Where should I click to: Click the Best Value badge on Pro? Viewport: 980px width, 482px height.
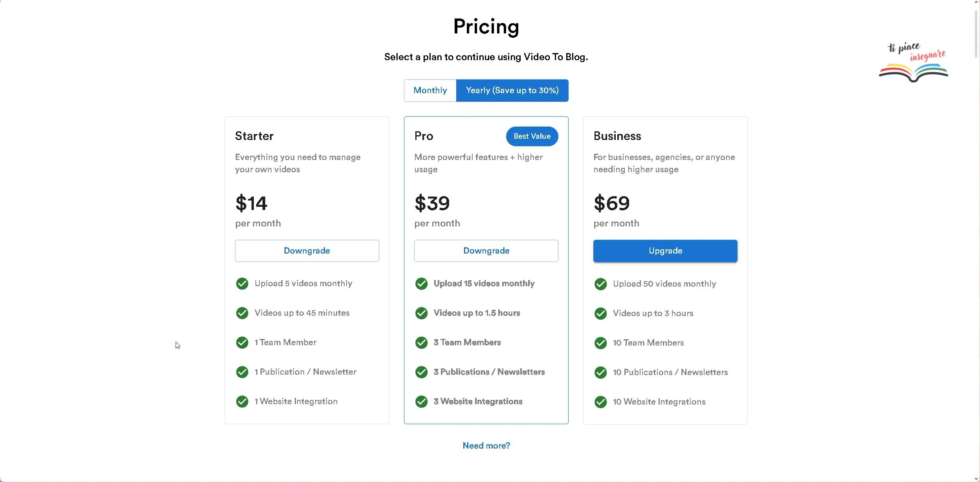click(x=532, y=136)
